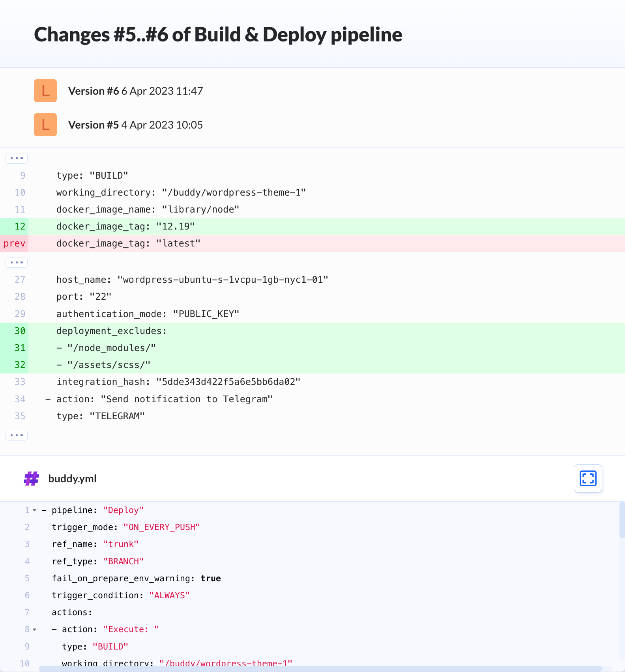Click the removed docker_image_tag "latest" line
625x672 pixels.
point(312,243)
